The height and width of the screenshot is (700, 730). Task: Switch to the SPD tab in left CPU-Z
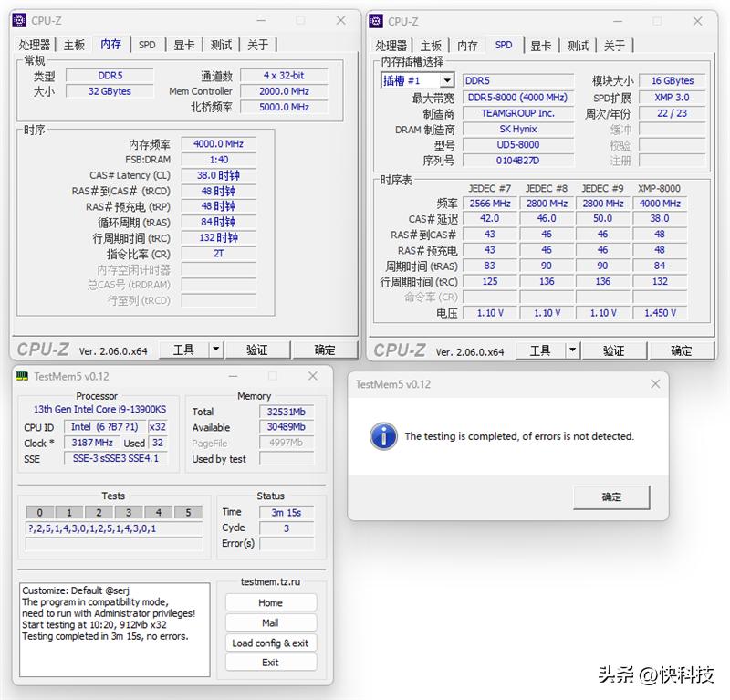(146, 43)
